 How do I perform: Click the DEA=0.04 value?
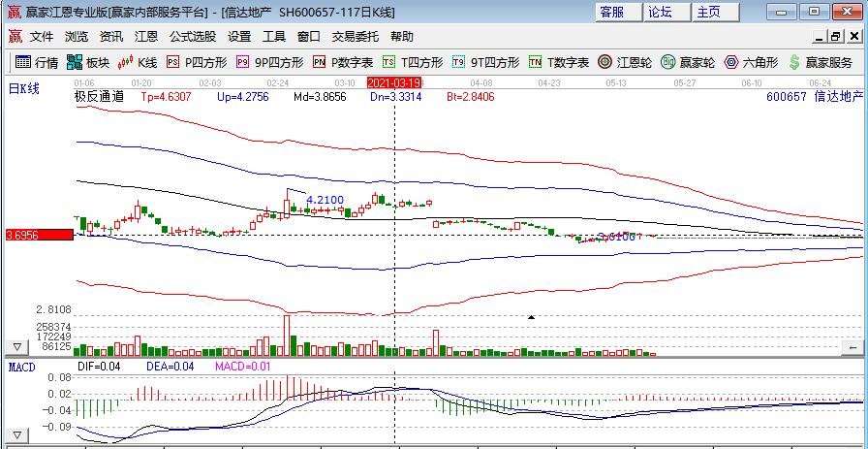[x=170, y=367]
